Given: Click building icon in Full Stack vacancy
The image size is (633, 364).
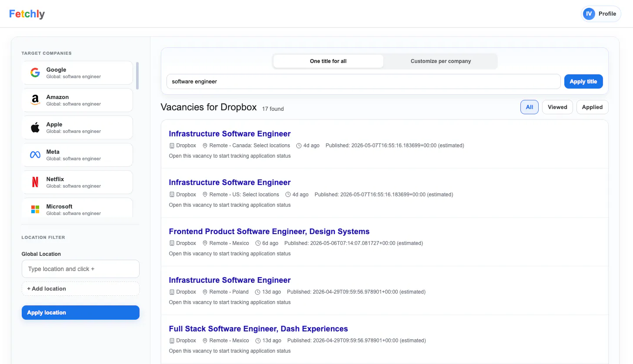Looking at the screenshot, I should tap(172, 341).
